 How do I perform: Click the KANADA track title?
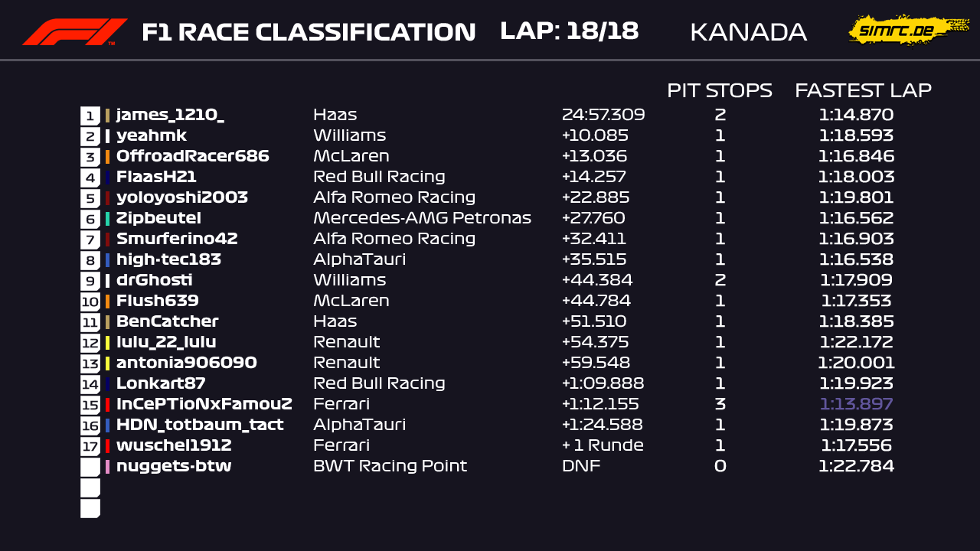[748, 32]
